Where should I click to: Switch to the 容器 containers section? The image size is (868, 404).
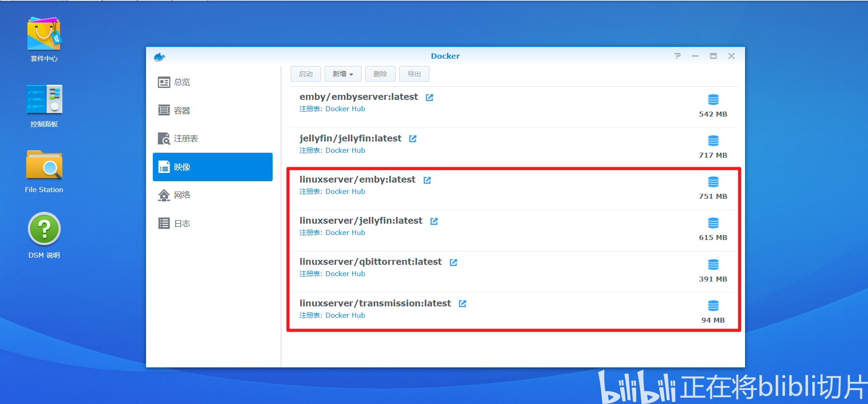(x=212, y=110)
